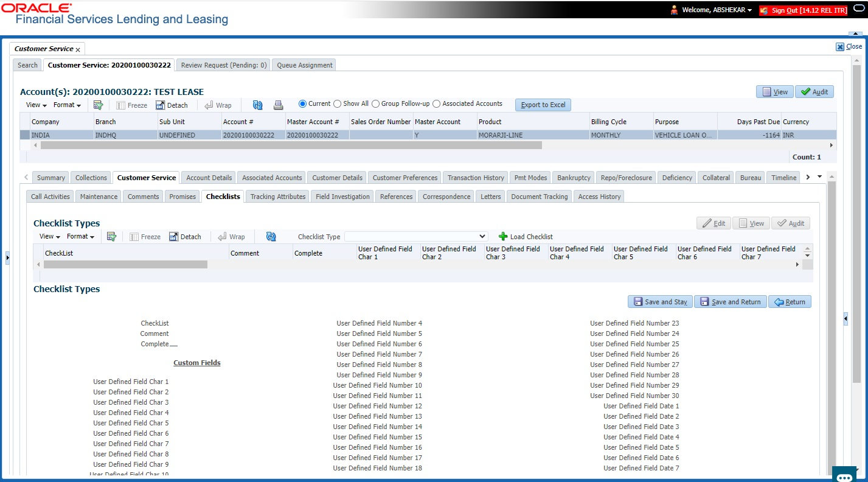Detach the Checklist Types table
Viewport: 868px width, 482px height.
(185, 237)
